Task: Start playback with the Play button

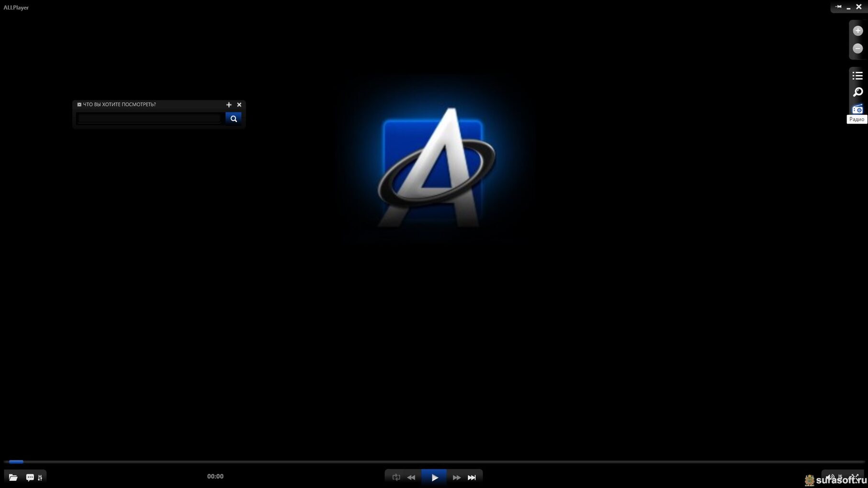Action: pos(434,477)
